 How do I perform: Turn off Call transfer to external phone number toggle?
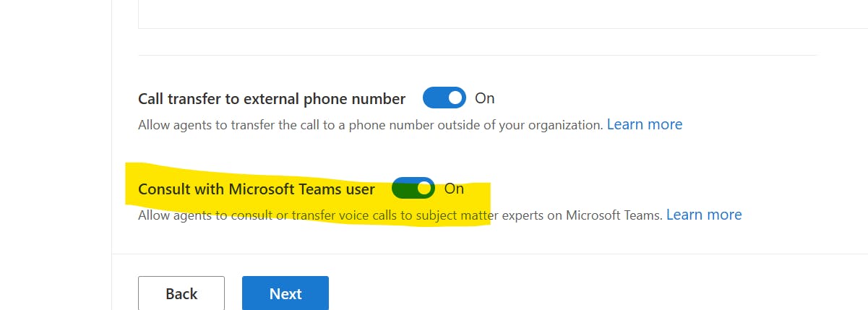coord(444,98)
